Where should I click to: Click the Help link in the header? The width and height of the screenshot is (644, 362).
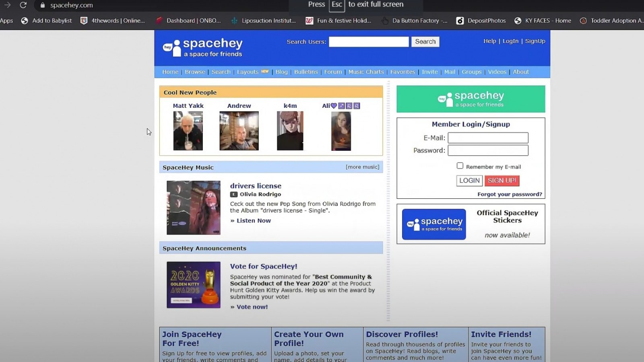pos(489,41)
